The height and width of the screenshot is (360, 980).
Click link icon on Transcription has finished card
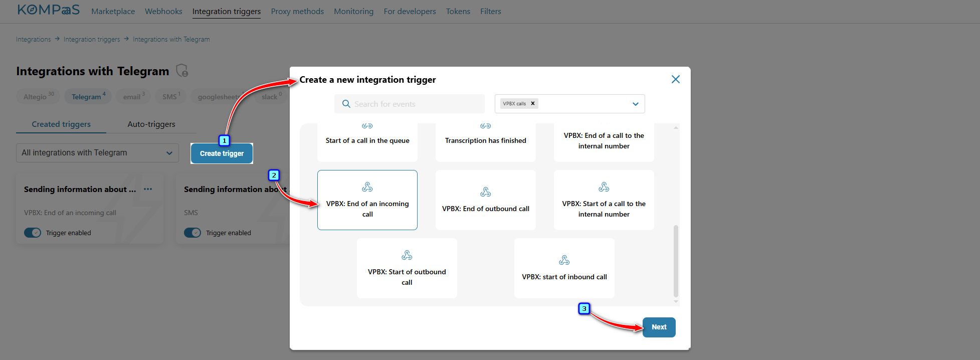(x=486, y=126)
